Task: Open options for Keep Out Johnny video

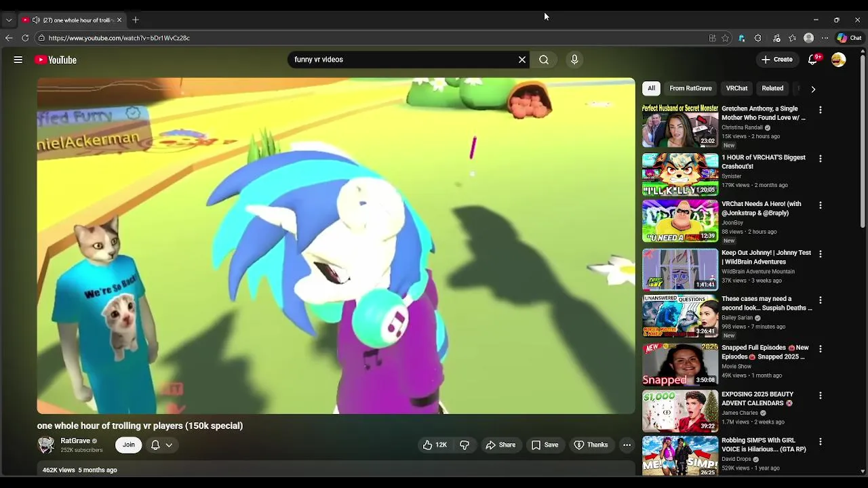Action: (x=820, y=253)
